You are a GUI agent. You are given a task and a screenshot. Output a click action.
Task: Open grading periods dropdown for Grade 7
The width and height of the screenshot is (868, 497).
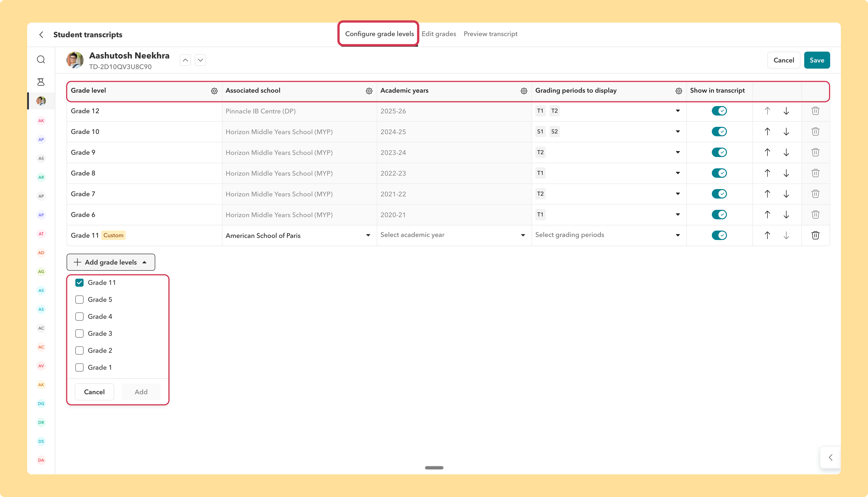tap(678, 194)
